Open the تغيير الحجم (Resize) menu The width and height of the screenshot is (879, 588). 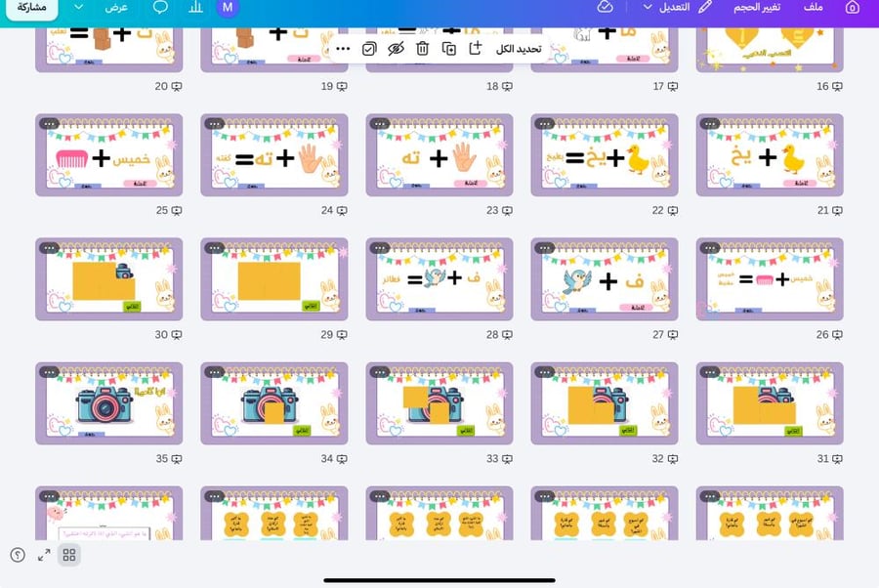point(757,7)
